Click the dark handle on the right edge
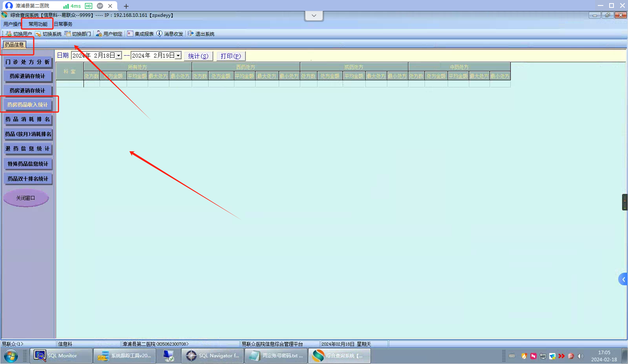Screen dimensions: 628x364 625,202
